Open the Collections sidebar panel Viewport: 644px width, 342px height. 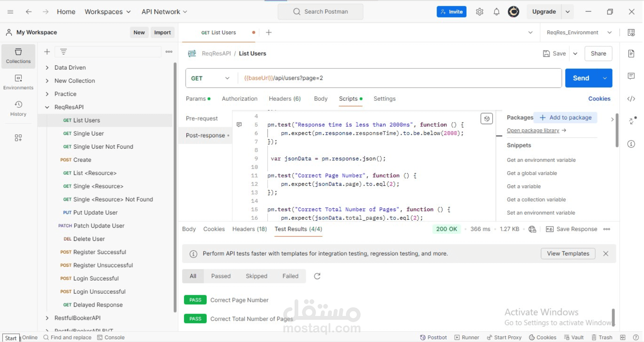[18, 56]
